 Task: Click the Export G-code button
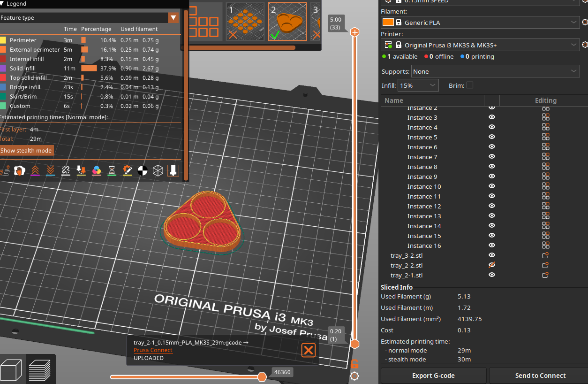pyautogui.click(x=433, y=376)
